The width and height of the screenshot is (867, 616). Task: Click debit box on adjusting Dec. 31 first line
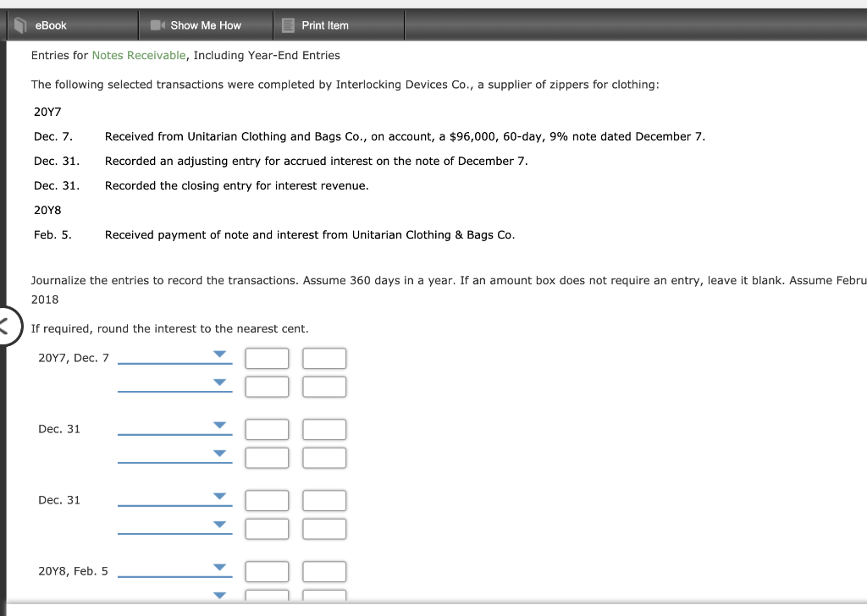(x=267, y=429)
